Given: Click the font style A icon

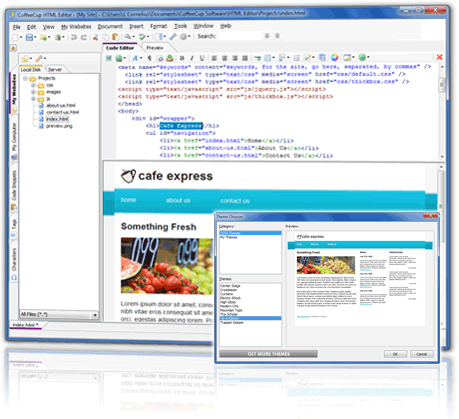Looking at the screenshot, I should (135, 58).
